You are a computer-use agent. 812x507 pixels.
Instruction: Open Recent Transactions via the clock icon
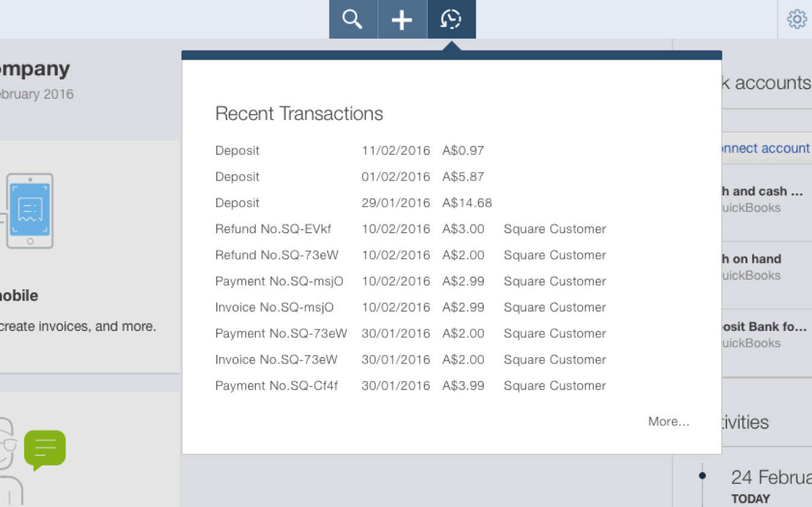tap(451, 19)
